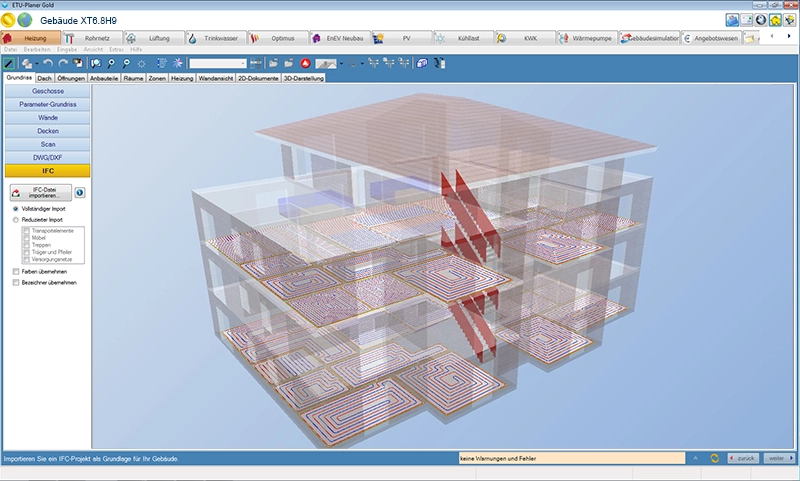
Task: Select Vollständiger Import radio button
Action: [15, 209]
